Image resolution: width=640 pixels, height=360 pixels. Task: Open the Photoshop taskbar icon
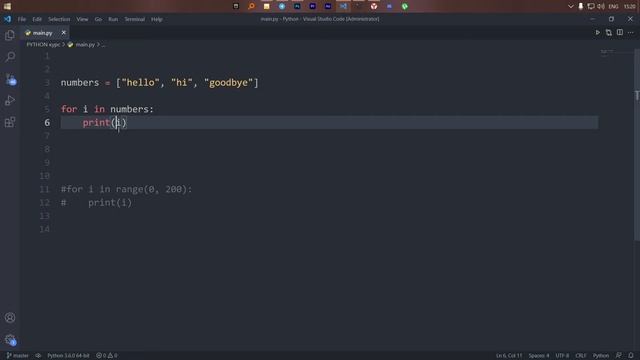[x=297, y=6]
